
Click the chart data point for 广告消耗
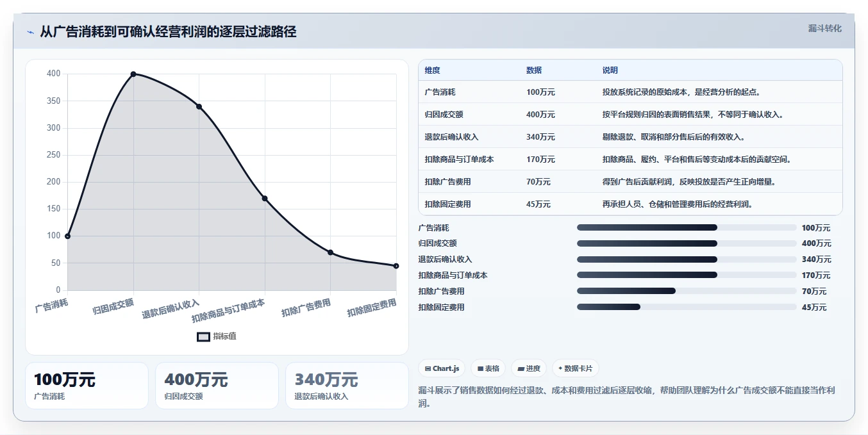click(x=67, y=236)
